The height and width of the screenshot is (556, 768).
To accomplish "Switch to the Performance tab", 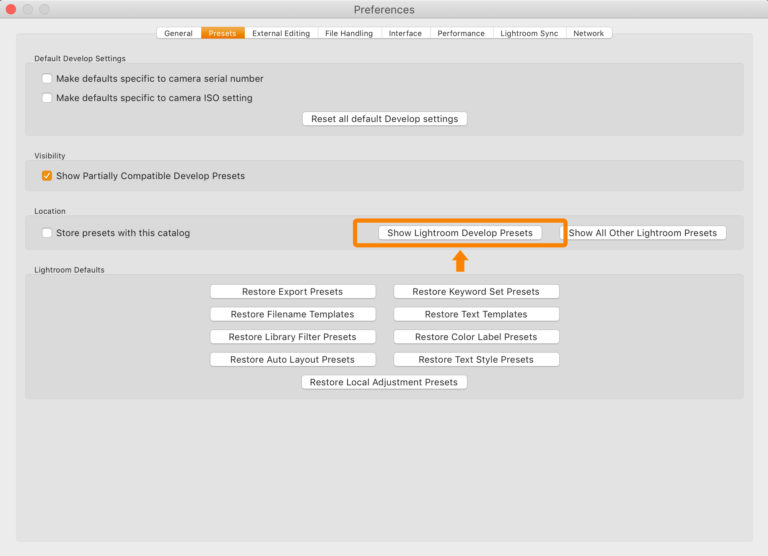I will (x=461, y=33).
